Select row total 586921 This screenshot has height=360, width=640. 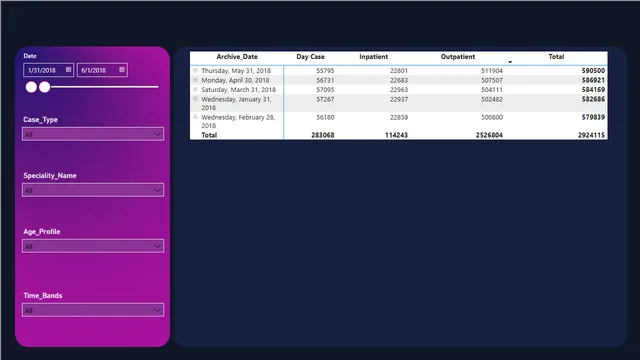593,80
